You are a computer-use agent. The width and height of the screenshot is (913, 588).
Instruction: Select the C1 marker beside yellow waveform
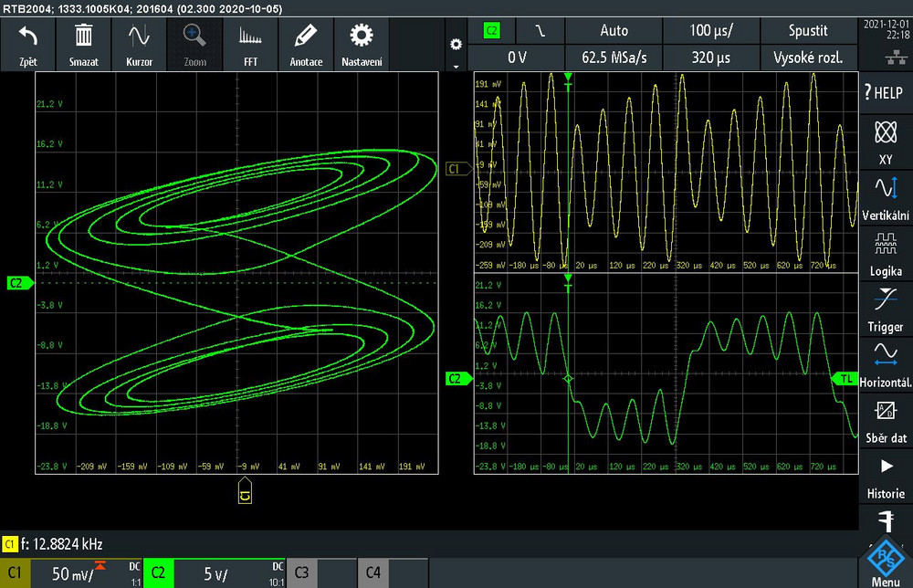(458, 169)
